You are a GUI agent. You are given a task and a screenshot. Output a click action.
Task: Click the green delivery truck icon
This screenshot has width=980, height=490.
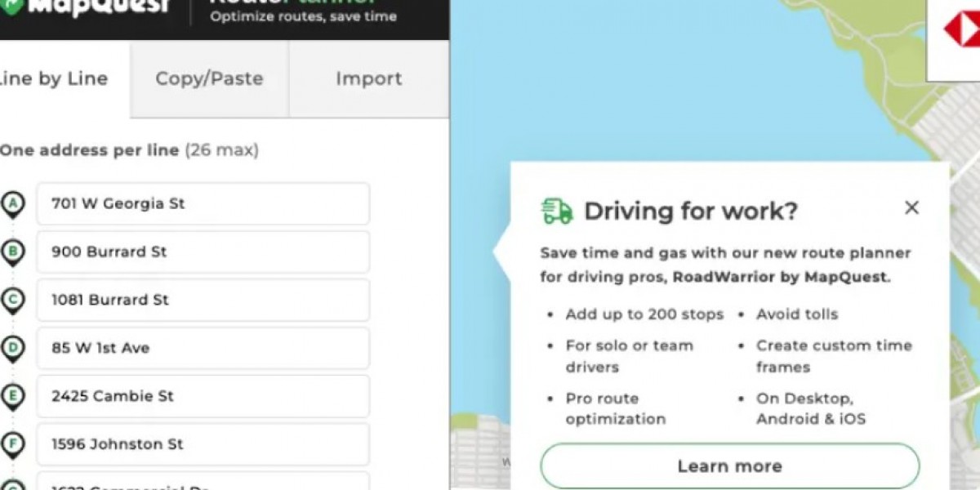click(556, 211)
